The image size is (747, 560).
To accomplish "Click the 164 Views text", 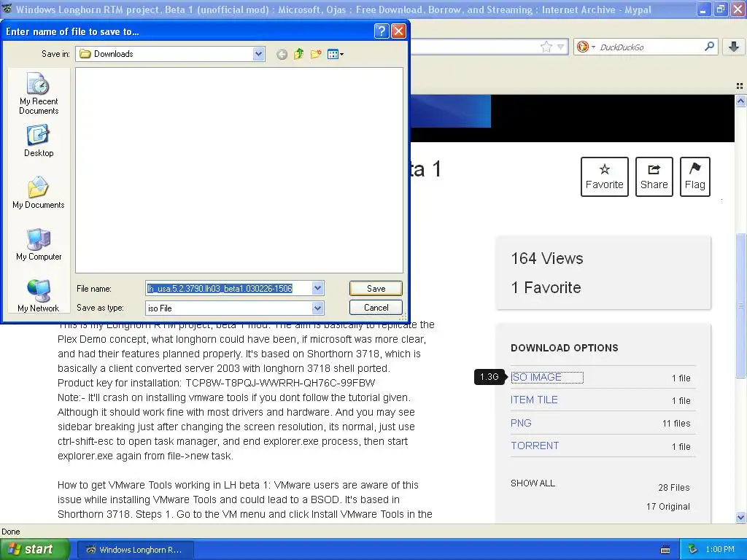I will coord(547,259).
